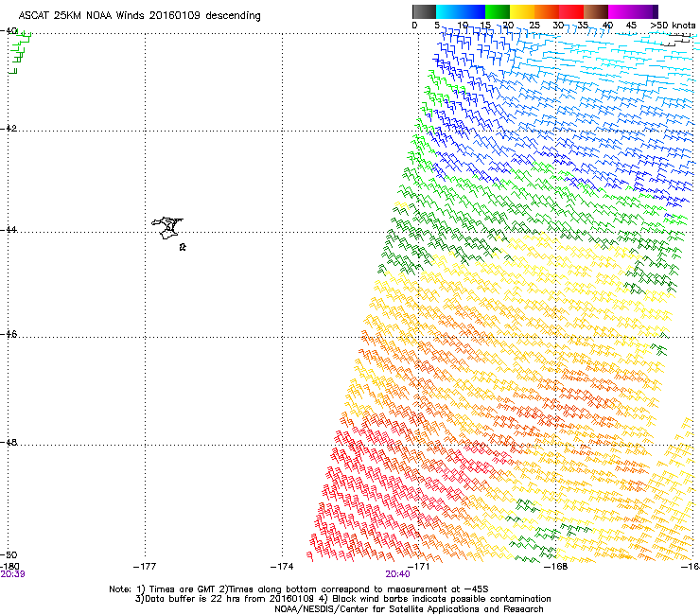Click the '-171' longitude label
Viewport: 700px width, 615px height.
418,567
